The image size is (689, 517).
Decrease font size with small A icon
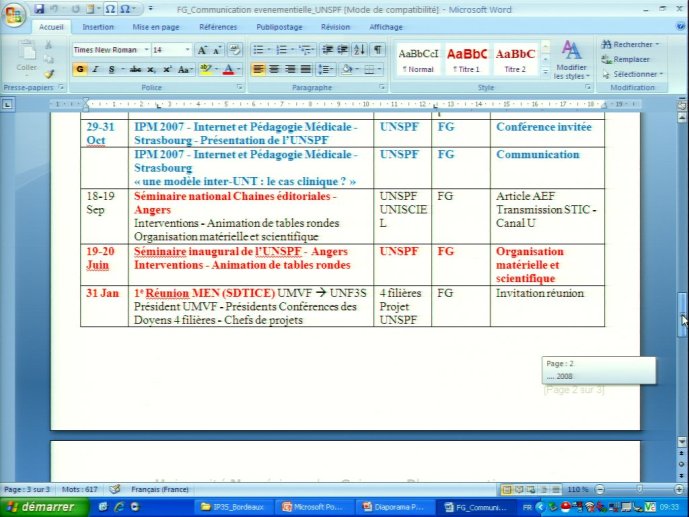point(217,50)
